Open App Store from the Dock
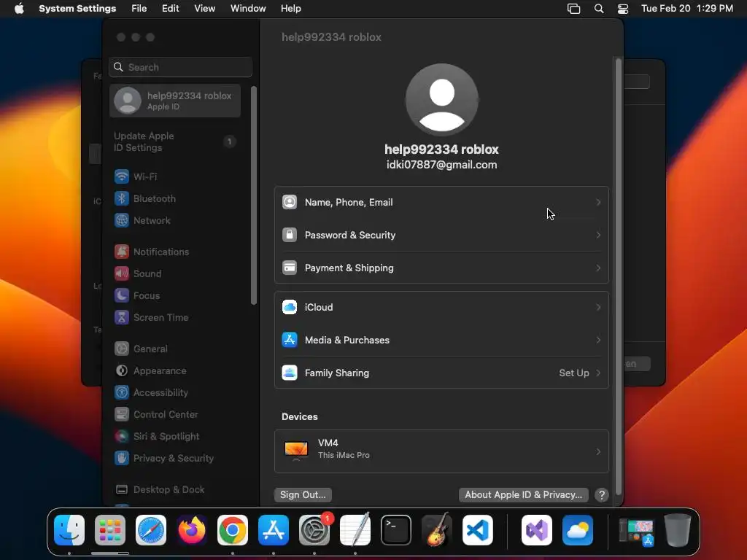This screenshot has width=747, height=560. 274,530
